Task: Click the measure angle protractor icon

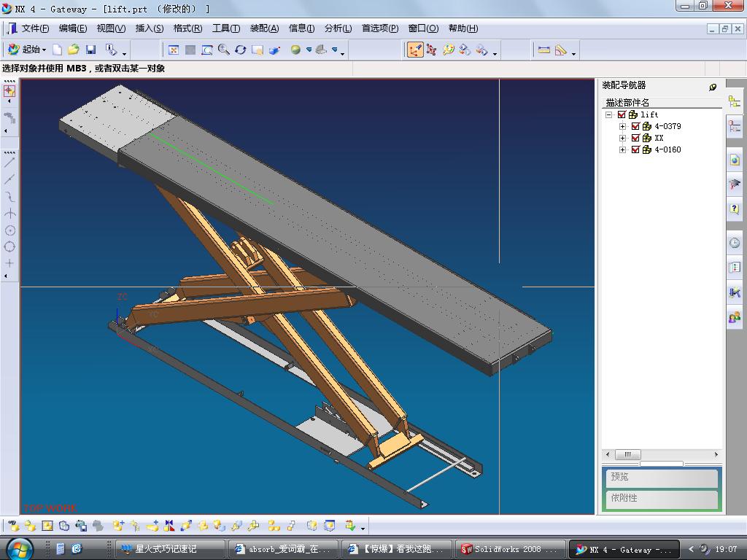Action: (561, 50)
